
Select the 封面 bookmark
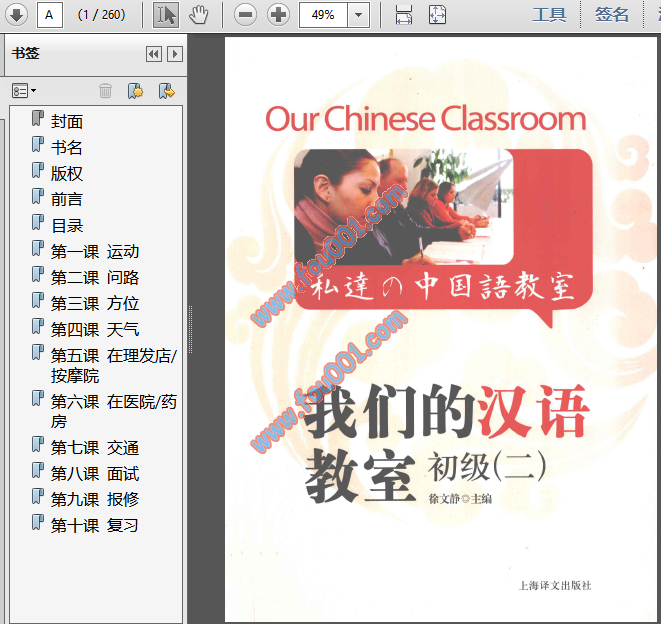pyautogui.click(x=67, y=121)
